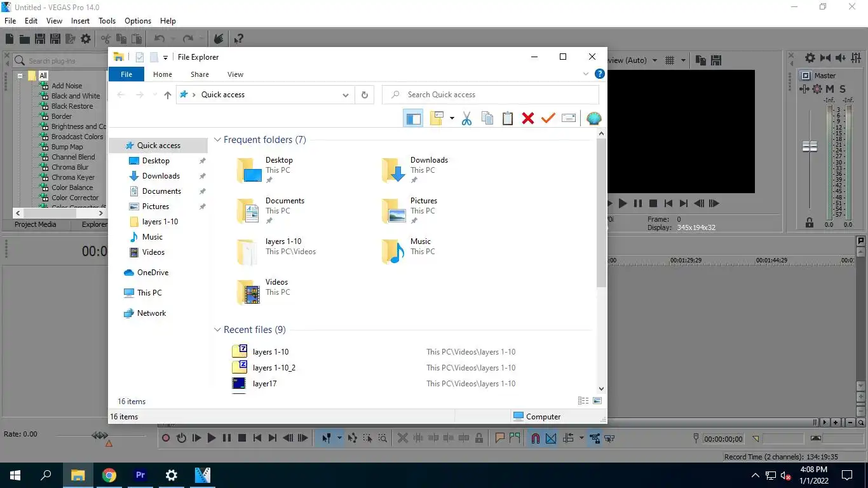The image size is (868, 488).
Task: Click Play in the timeline transport bar
Action: pyautogui.click(x=212, y=438)
